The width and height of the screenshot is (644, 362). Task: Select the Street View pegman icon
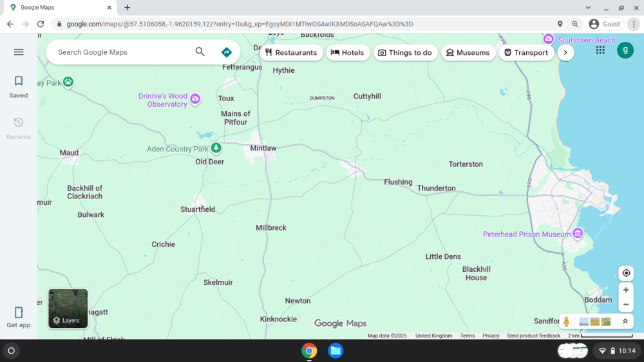click(x=566, y=321)
